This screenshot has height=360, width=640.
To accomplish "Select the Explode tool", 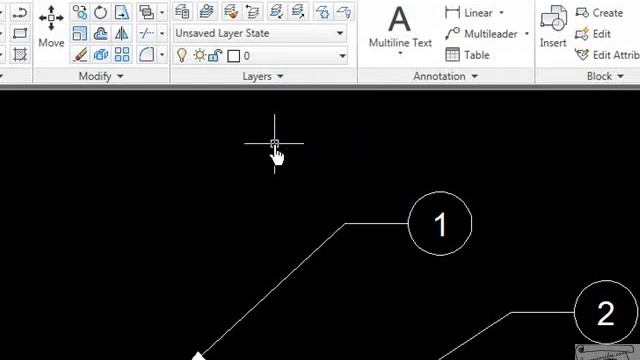I will 100,54.
